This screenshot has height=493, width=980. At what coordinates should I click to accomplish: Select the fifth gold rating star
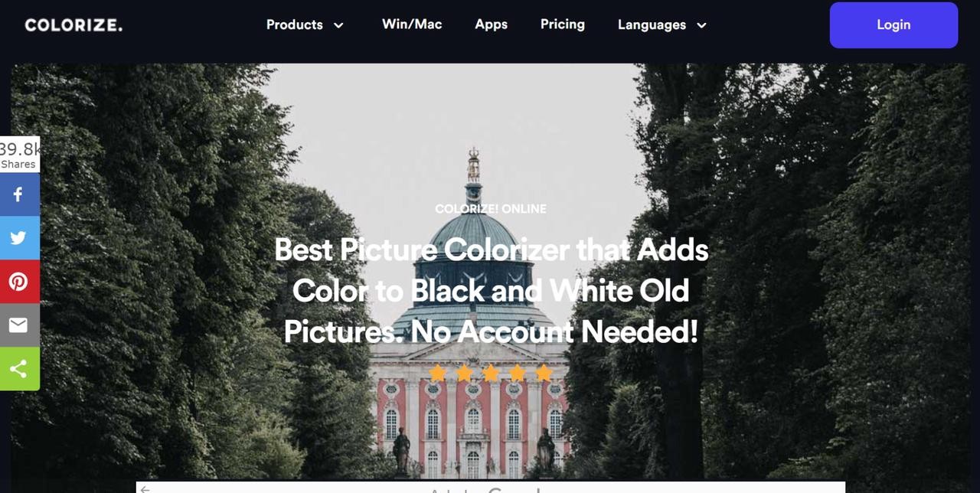(544, 373)
